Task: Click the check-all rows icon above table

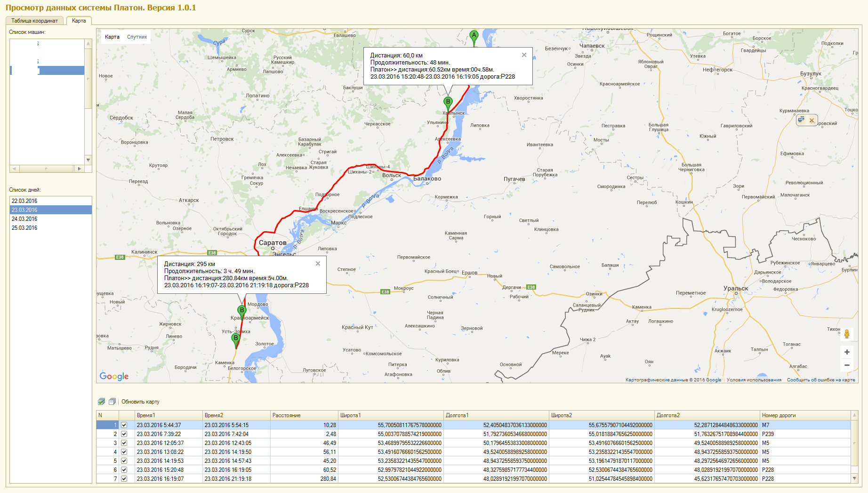Action: [101, 402]
